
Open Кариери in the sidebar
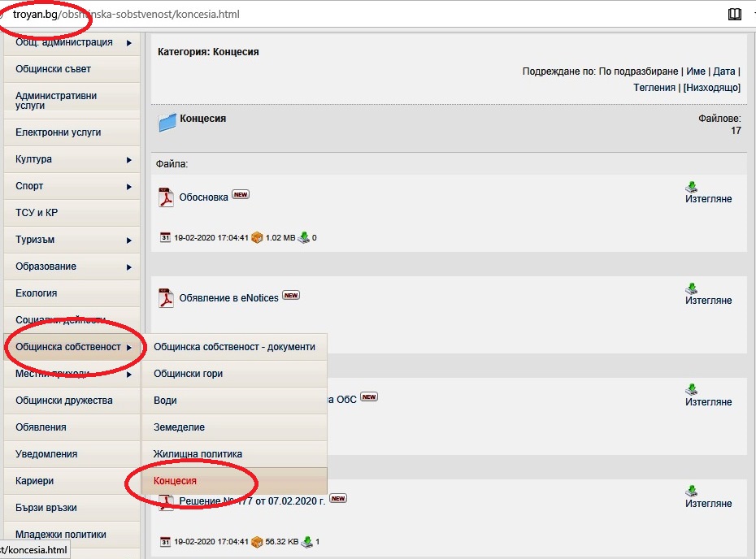pos(72,481)
